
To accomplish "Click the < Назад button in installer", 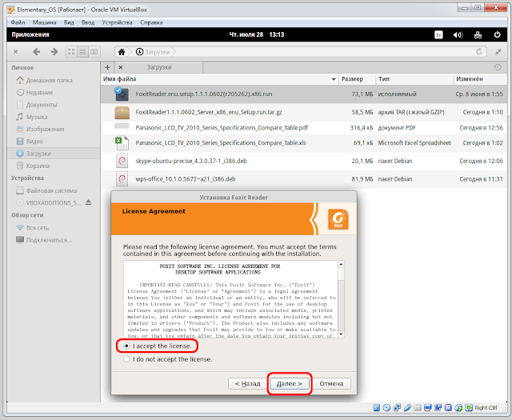I will (x=247, y=384).
